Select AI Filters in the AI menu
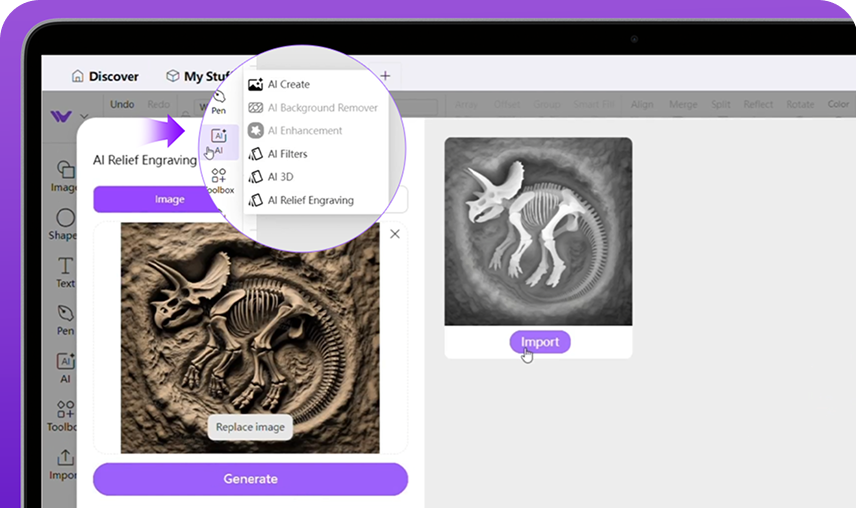 (277, 154)
